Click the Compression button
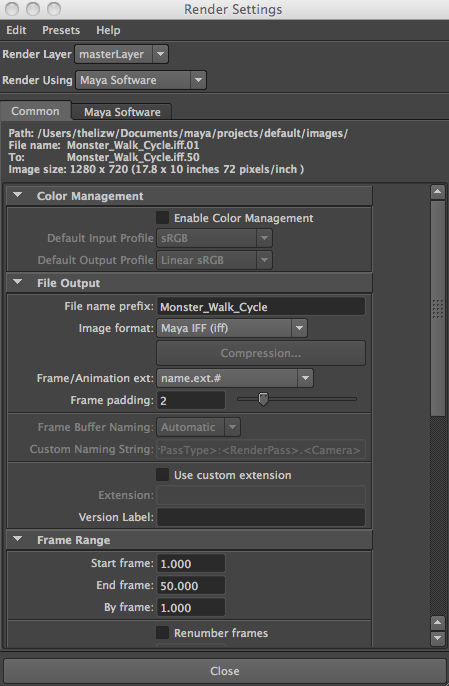Screen dimensions: 449x686 [x=261, y=353]
